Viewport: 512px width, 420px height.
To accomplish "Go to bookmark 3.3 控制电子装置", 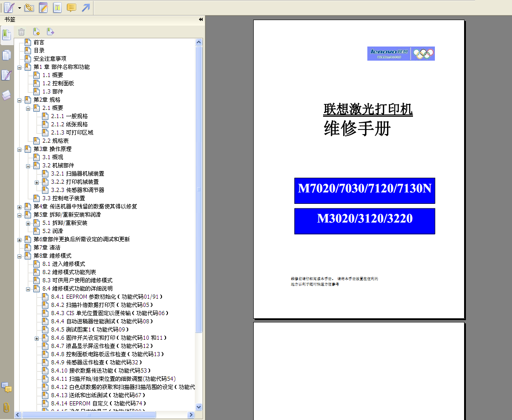I will pyautogui.click(x=64, y=198).
